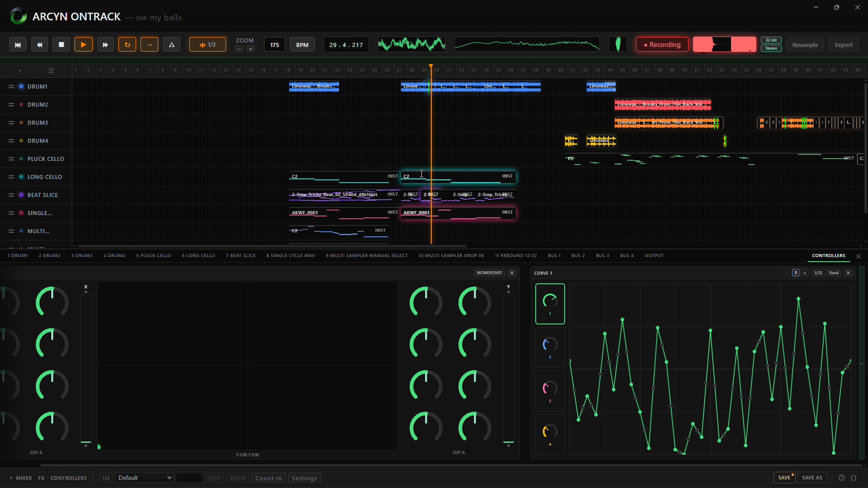This screenshot has height=488, width=868.
Task: Toggle the 1/2 snap setting button
Action: (x=208, y=45)
